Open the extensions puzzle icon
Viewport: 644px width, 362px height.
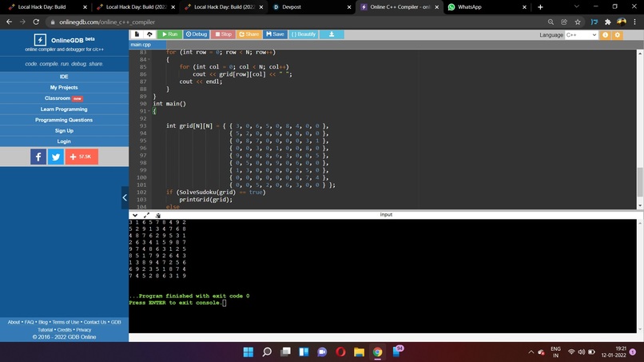click(x=607, y=22)
